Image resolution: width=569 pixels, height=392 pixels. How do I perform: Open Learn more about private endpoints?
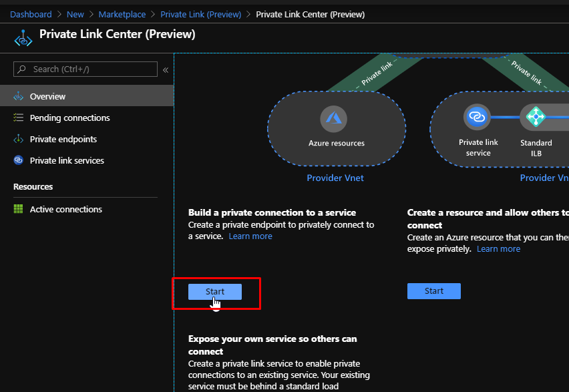click(250, 236)
